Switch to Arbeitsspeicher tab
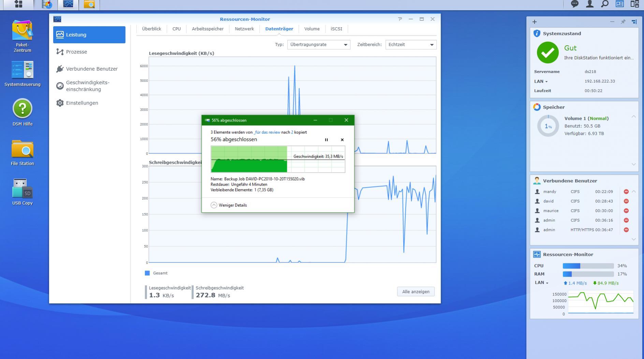The width and height of the screenshot is (644, 359). tap(208, 29)
